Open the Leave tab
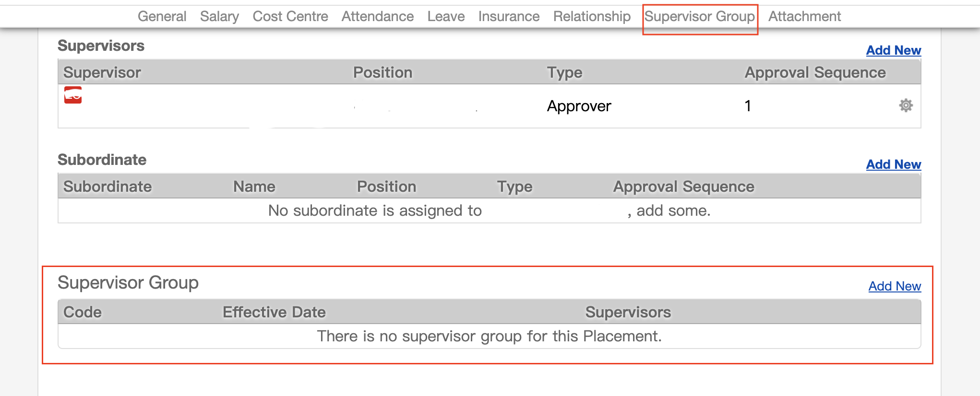Image resolution: width=980 pixels, height=396 pixels. (446, 16)
